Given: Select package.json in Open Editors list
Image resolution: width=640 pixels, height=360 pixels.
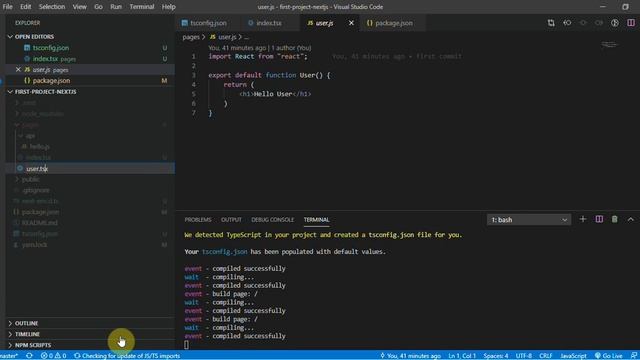Looking at the screenshot, I should [51, 80].
